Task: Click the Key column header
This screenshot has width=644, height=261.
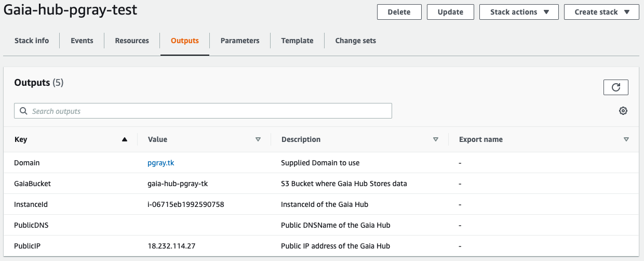Action: pos(21,139)
